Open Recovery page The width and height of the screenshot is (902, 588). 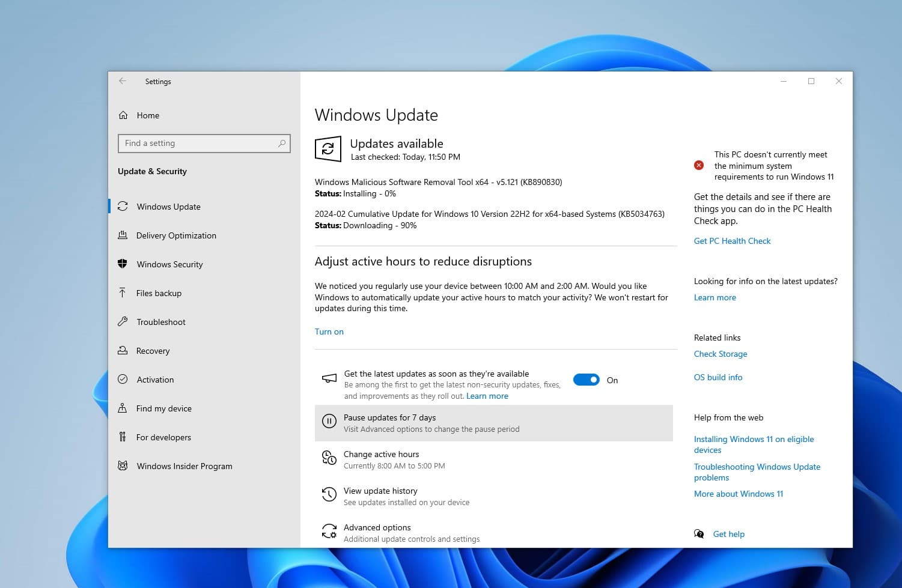[204, 350]
